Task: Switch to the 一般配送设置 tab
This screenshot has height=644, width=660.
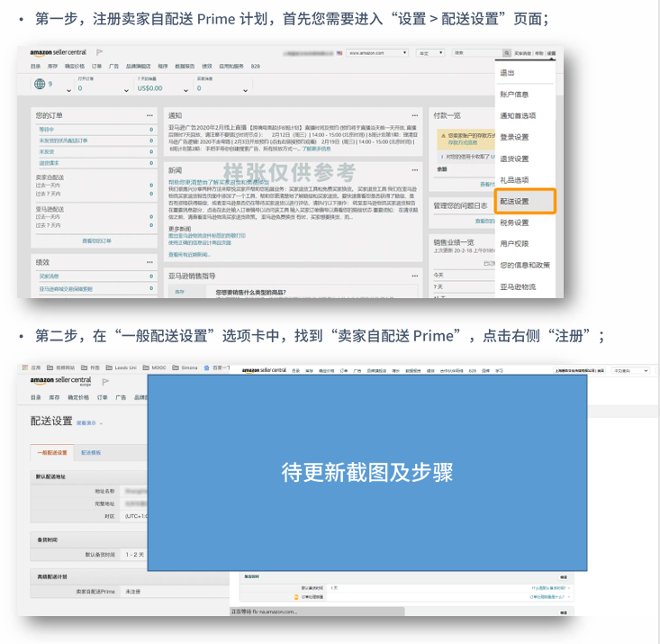Action: (x=52, y=453)
